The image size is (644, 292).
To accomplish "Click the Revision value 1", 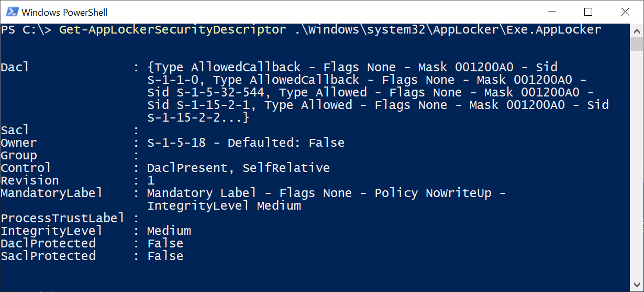I will 151,180.
